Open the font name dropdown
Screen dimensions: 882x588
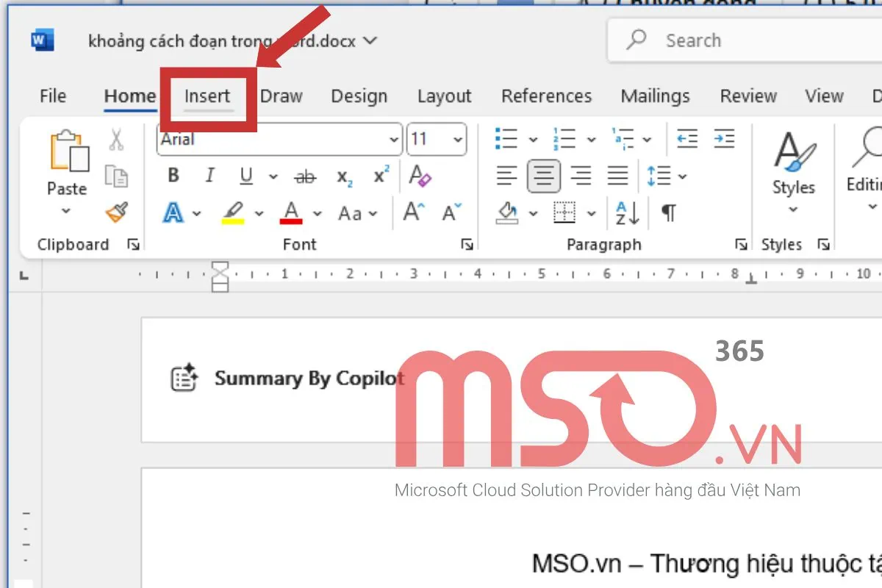pyautogui.click(x=394, y=140)
